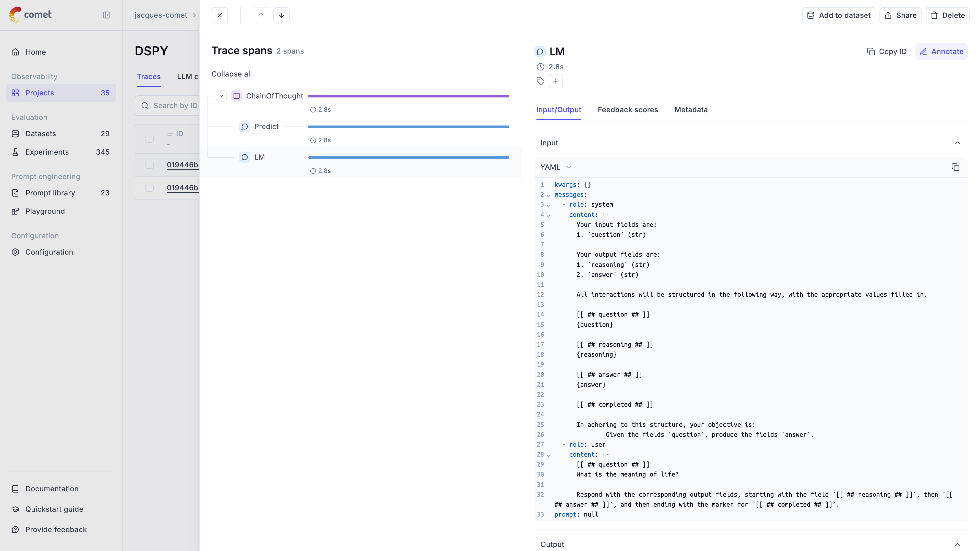Click the Predict span timeline bar
Screen dimensions: 980x551
point(408,127)
